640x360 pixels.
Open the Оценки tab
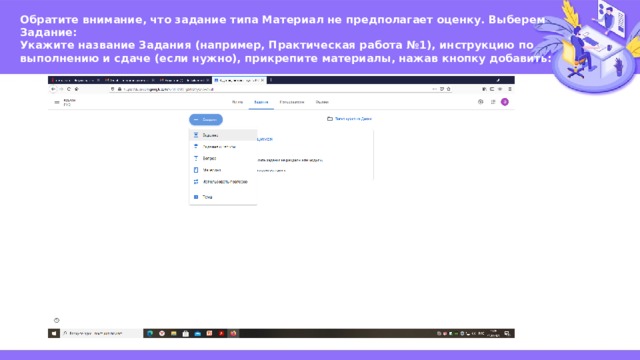(322, 102)
